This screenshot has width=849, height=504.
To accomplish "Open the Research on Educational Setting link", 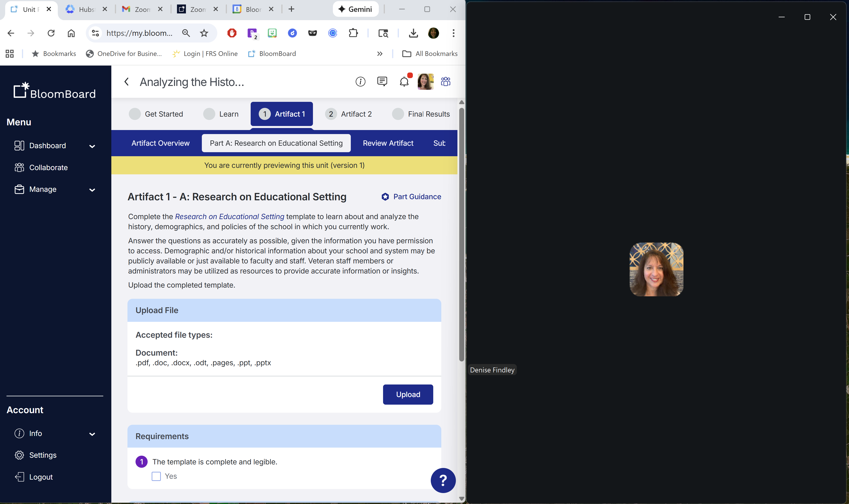I will pyautogui.click(x=229, y=216).
